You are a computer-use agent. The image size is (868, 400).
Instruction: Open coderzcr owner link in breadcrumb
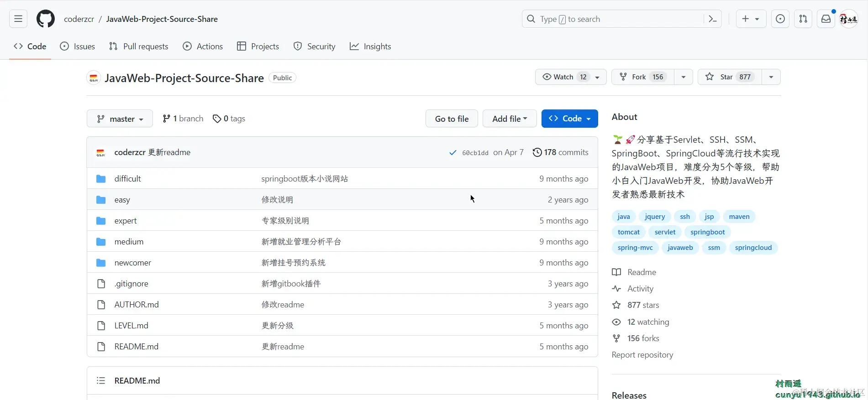click(79, 19)
